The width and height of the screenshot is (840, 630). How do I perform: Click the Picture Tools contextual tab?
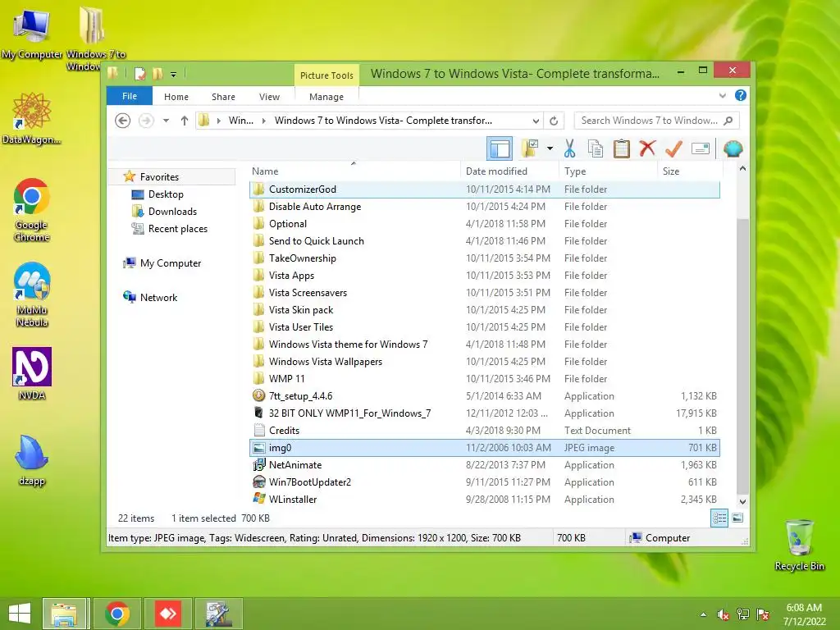click(x=326, y=75)
